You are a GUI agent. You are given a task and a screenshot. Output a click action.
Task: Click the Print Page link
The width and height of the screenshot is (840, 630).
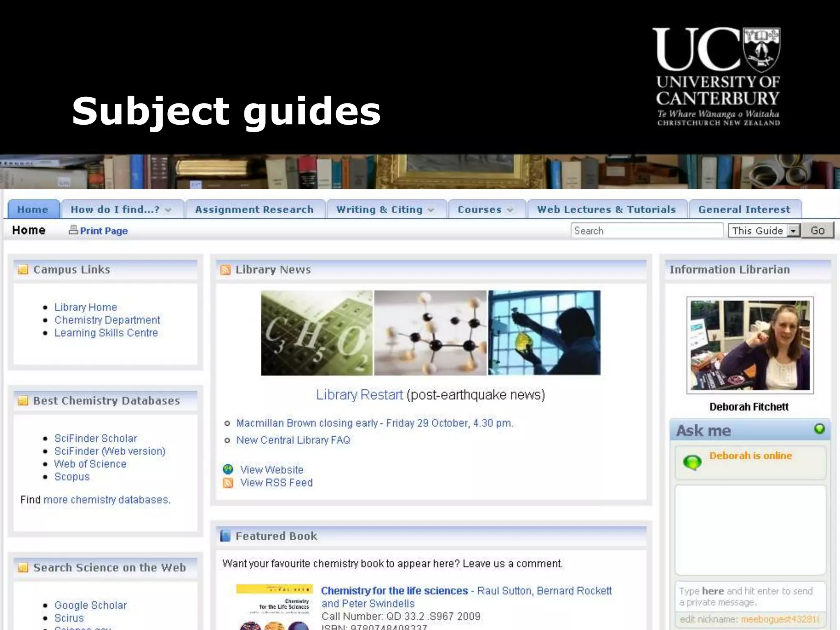point(104,231)
